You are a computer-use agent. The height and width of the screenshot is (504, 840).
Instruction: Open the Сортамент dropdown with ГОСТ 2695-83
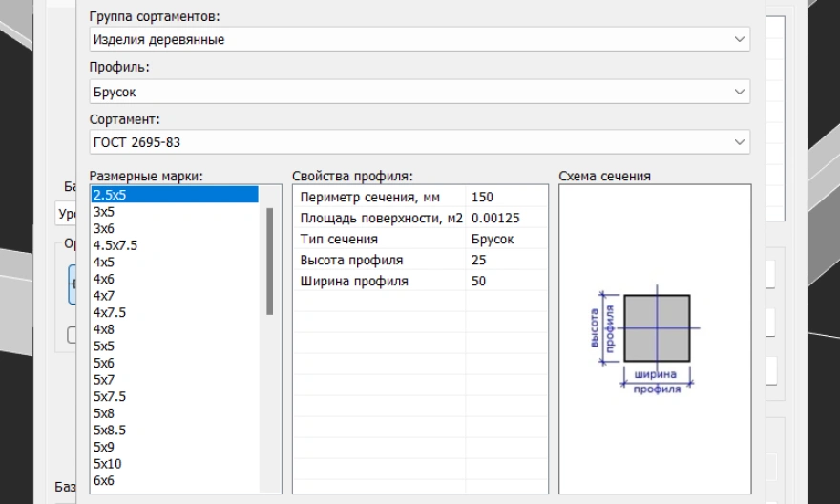click(x=420, y=142)
